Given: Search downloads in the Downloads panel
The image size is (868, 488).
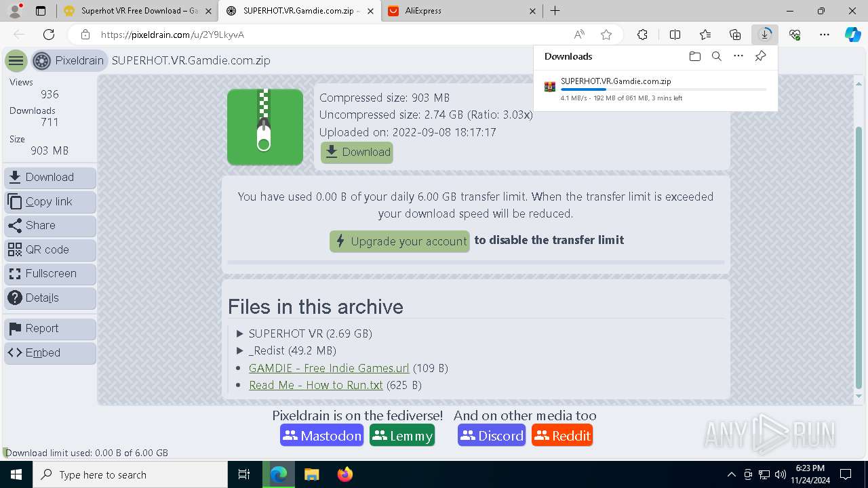Looking at the screenshot, I should pyautogui.click(x=716, y=56).
